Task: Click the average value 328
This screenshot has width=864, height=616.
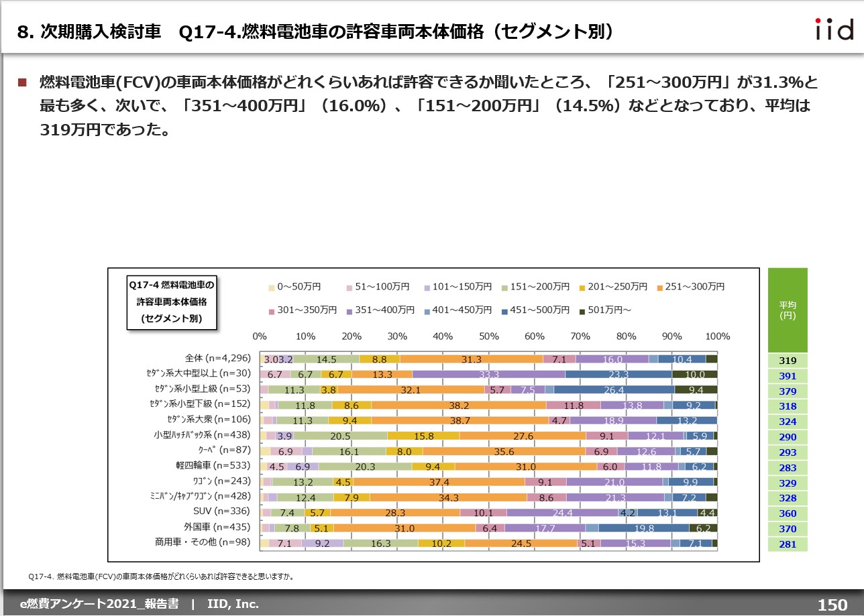Action: [x=788, y=498]
